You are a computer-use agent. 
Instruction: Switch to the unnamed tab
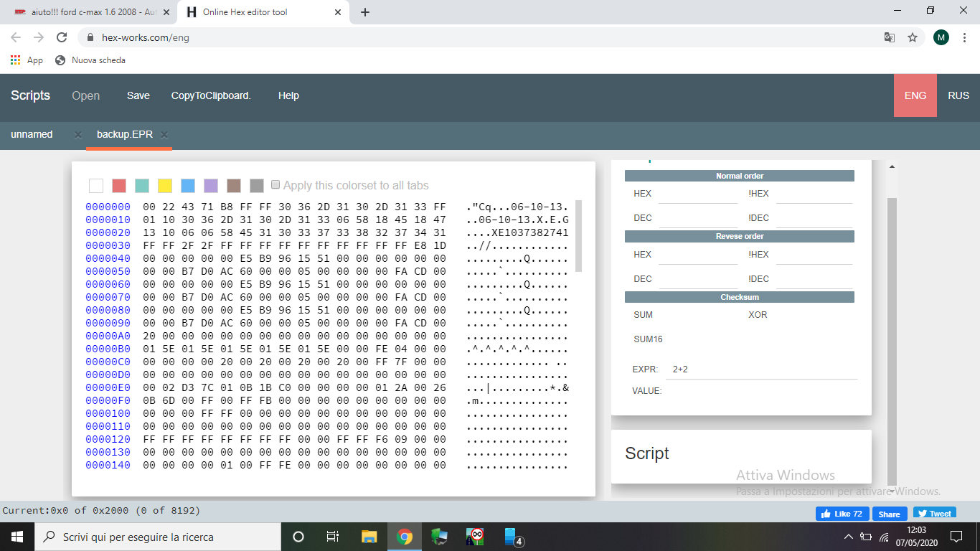pos(32,134)
